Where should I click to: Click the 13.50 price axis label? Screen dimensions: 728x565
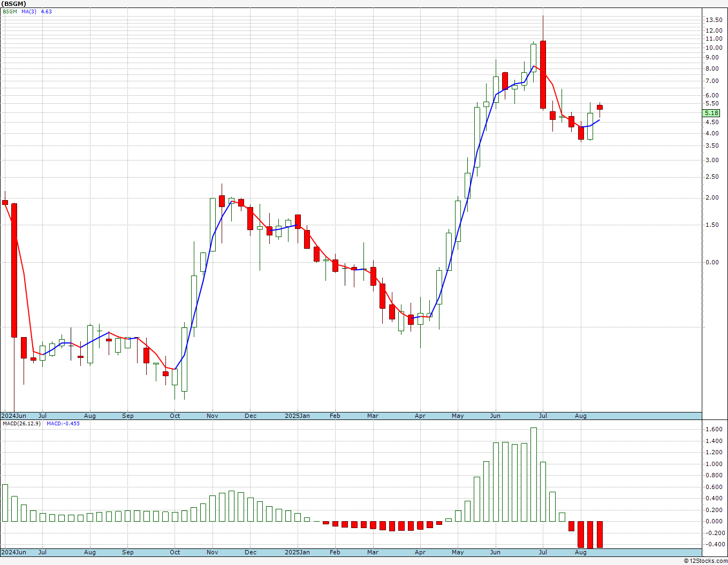(714, 20)
